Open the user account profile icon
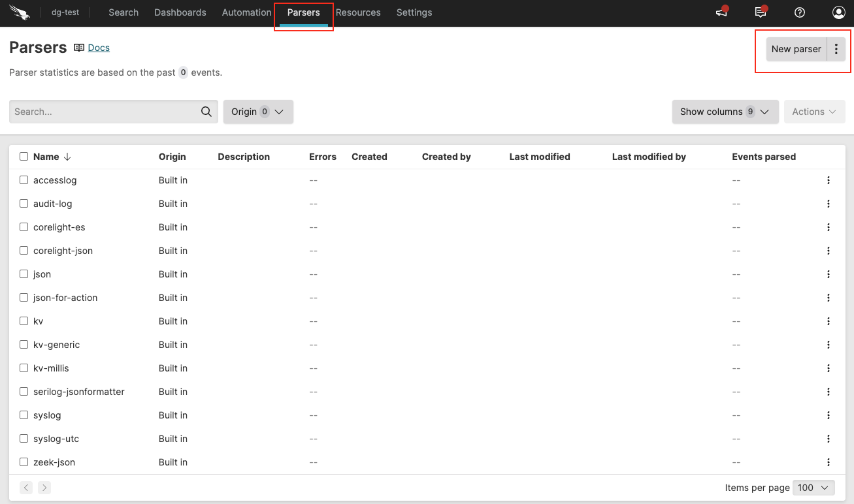Viewport: 854px width, 504px height. pos(838,12)
